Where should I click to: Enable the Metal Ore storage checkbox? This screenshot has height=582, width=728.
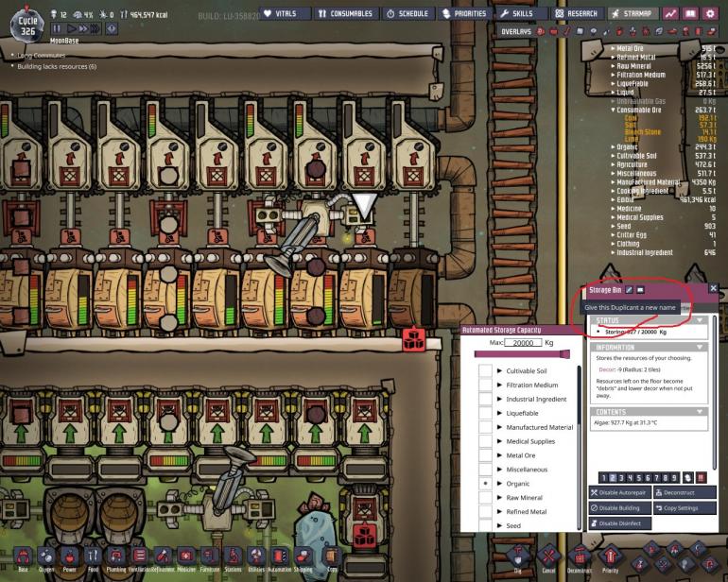485,454
